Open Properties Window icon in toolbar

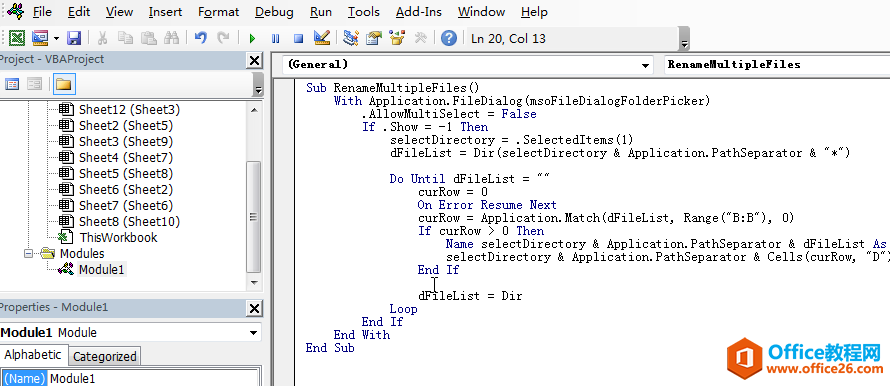pyautogui.click(x=373, y=38)
